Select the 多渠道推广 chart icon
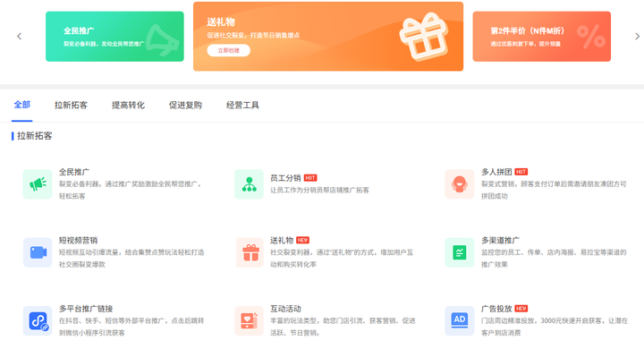 coord(460,252)
